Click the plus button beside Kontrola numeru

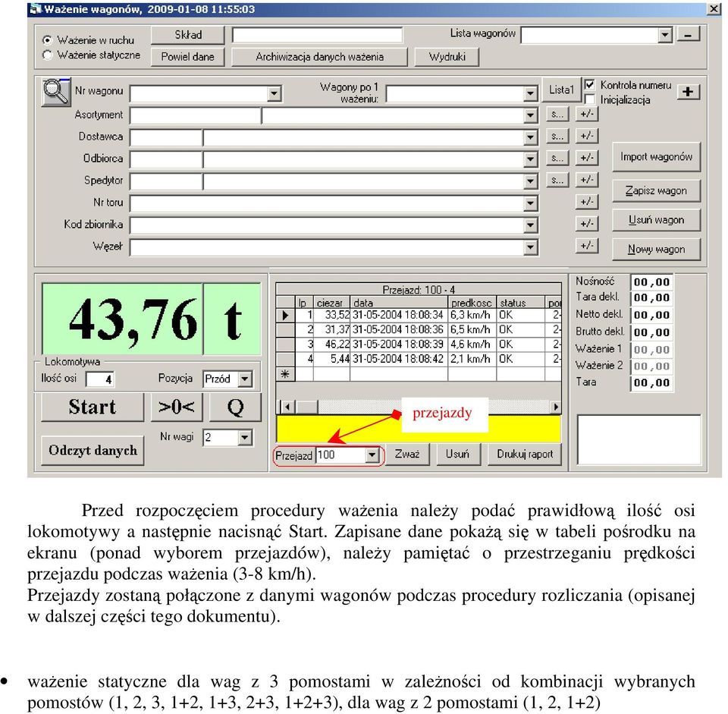click(688, 92)
